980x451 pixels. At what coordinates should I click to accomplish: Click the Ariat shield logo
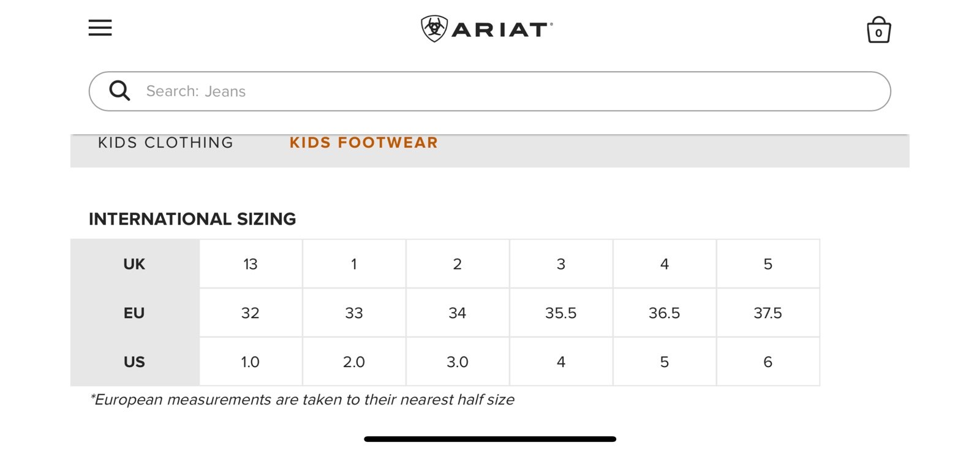[434, 29]
